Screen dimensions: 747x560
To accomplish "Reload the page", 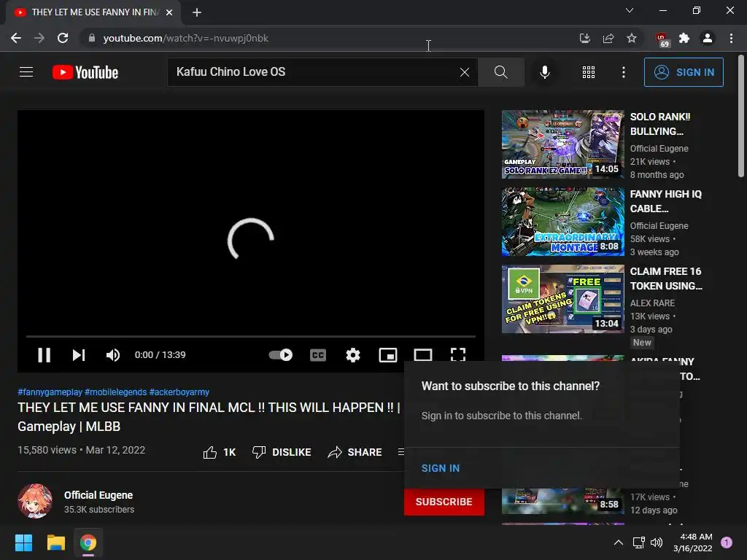I will click(63, 38).
